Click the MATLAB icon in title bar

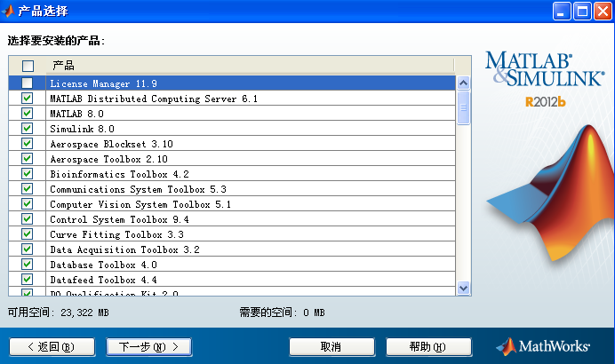[8, 11]
